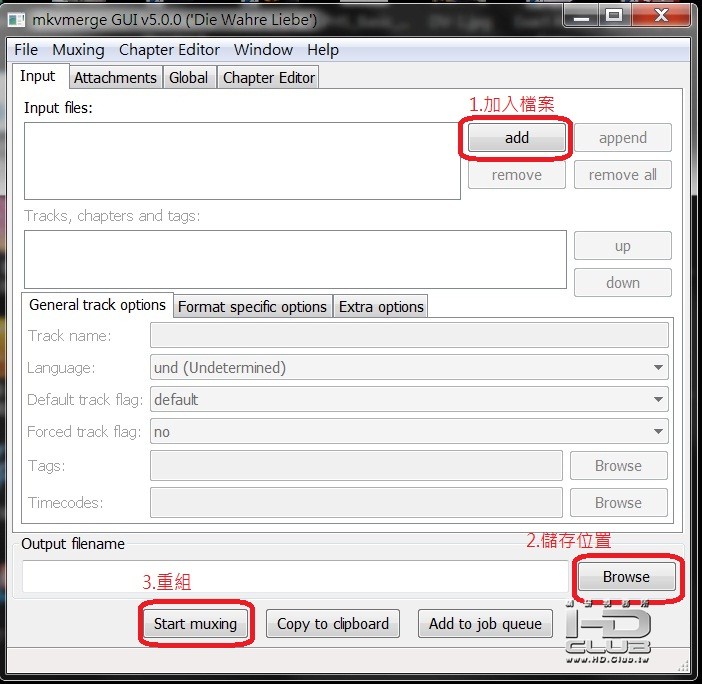Image resolution: width=702 pixels, height=684 pixels.
Task: Click the append button
Action: point(623,137)
